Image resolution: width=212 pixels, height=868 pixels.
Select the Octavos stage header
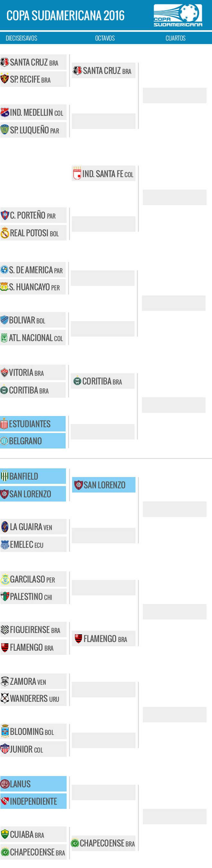[x=105, y=38]
